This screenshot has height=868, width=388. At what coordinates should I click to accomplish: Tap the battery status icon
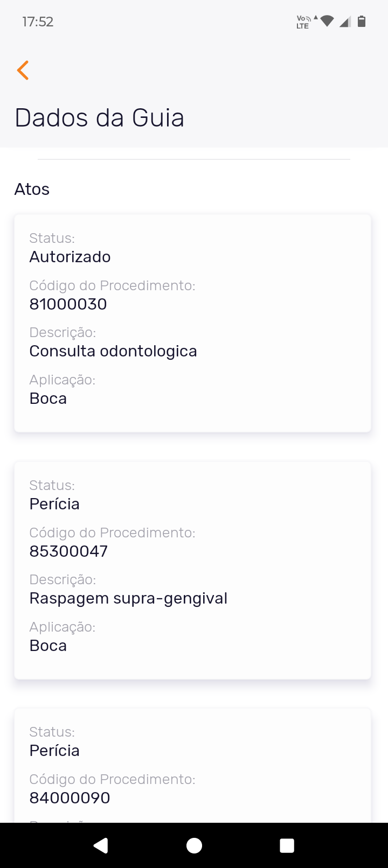point(362,22)
